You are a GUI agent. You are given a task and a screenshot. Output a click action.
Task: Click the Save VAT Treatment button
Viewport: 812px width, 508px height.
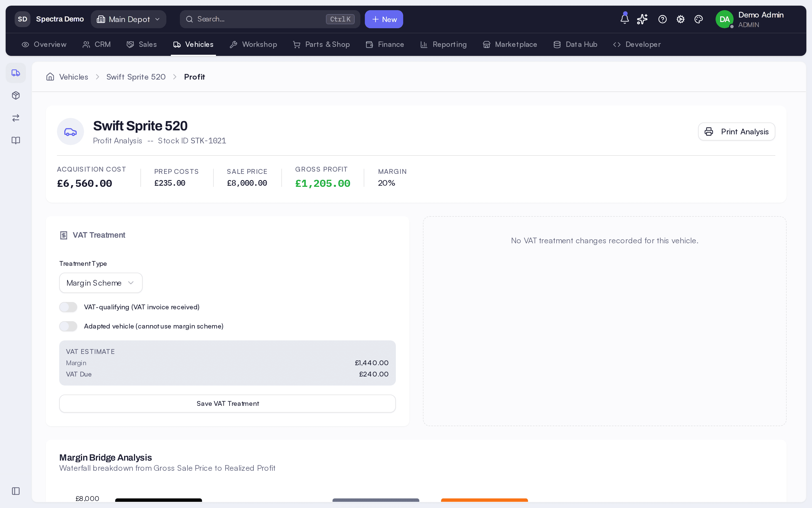point(228,404)
